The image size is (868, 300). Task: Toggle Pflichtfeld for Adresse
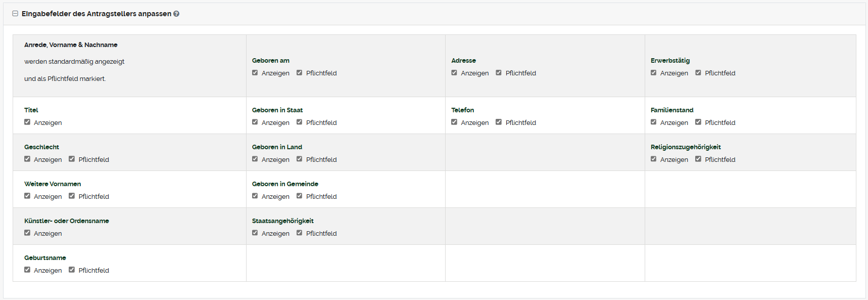point(499,72)
